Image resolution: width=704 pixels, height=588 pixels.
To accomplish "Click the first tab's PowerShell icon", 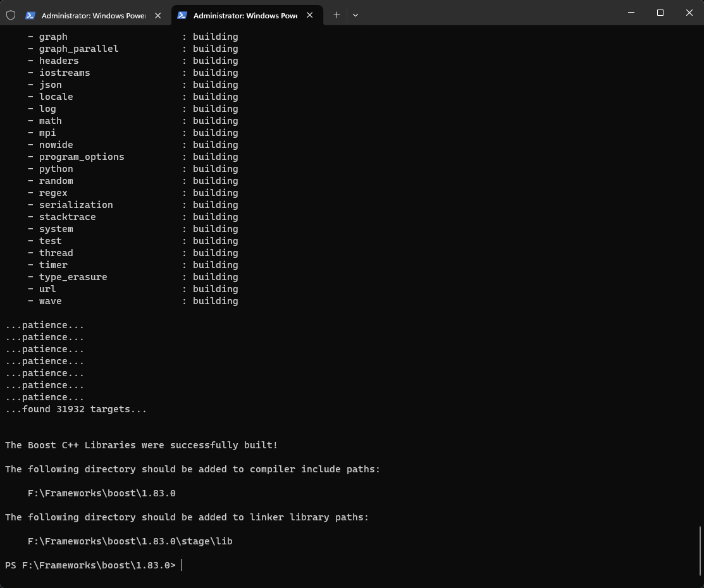I will point(30,15).
